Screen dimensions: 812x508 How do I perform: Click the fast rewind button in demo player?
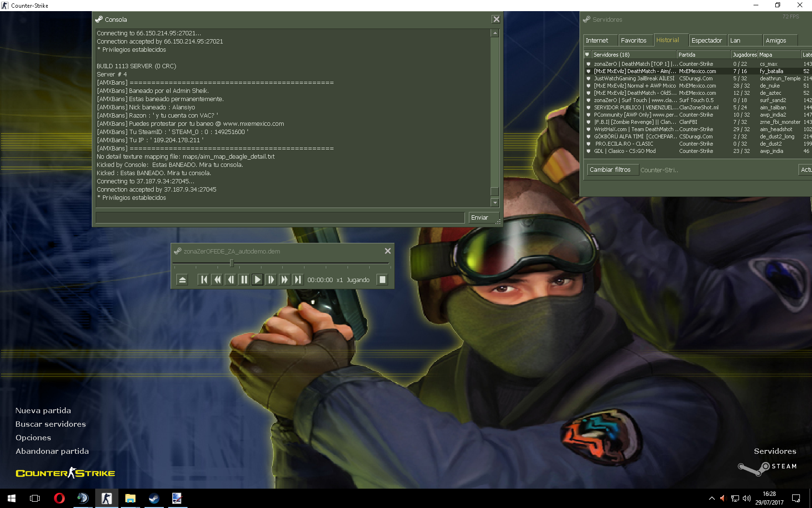[217, 280]
